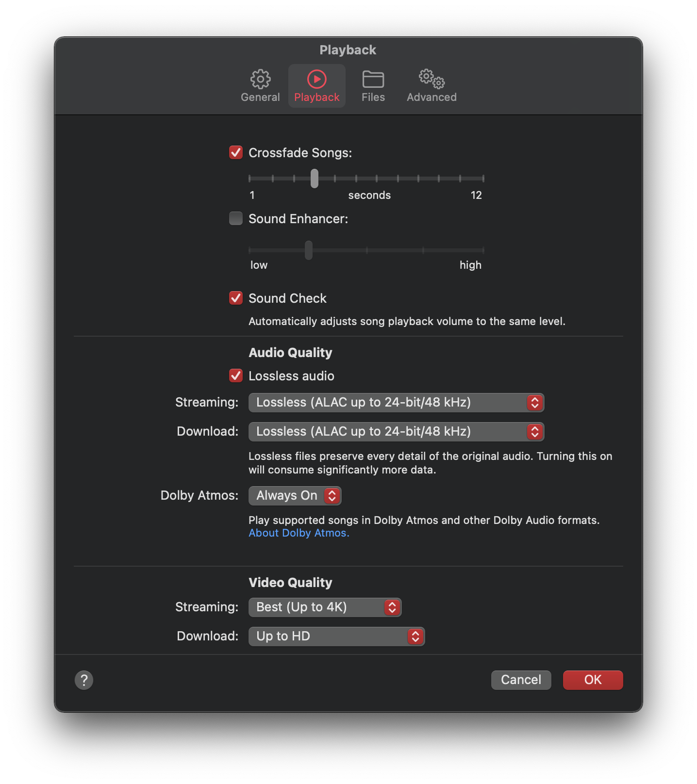Confirm settings with OK button

pos(593,680)
